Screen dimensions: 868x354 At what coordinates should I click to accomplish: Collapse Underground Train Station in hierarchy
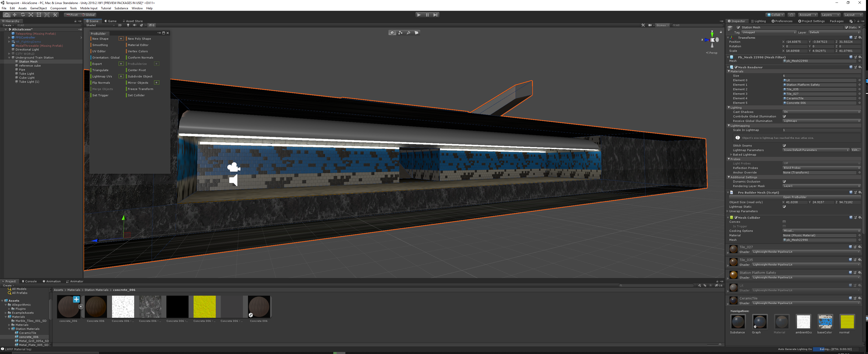click(x=9, y=58)
